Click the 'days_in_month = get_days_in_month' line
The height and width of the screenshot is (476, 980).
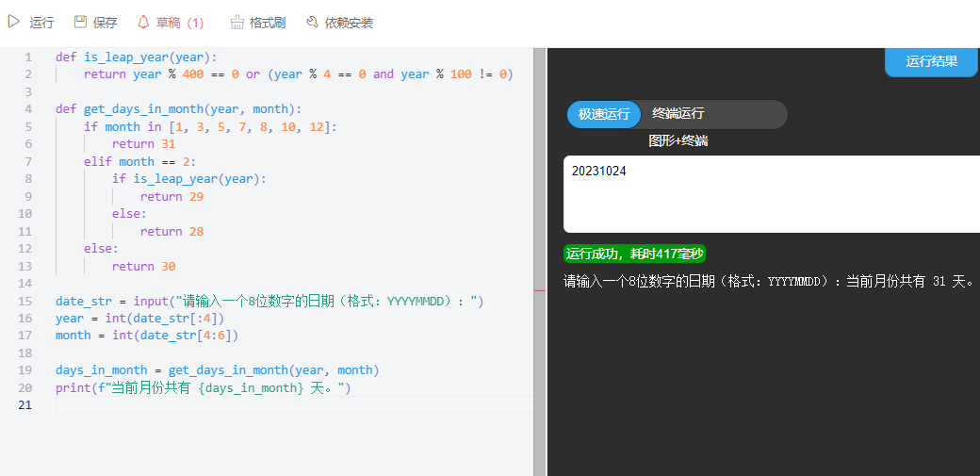click(218, 370)
